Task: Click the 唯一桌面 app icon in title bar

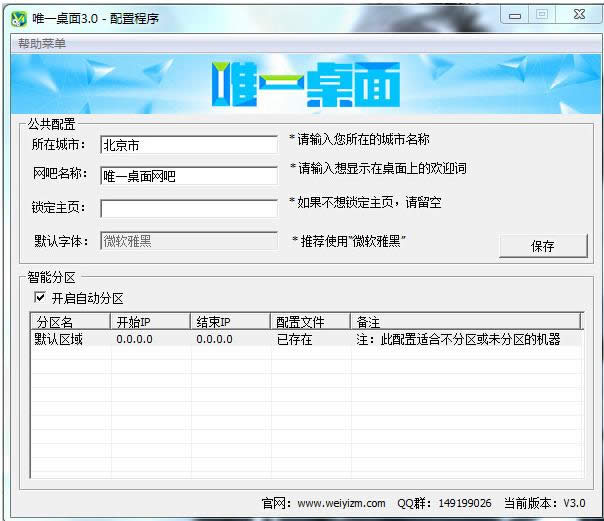Action: 18,18
